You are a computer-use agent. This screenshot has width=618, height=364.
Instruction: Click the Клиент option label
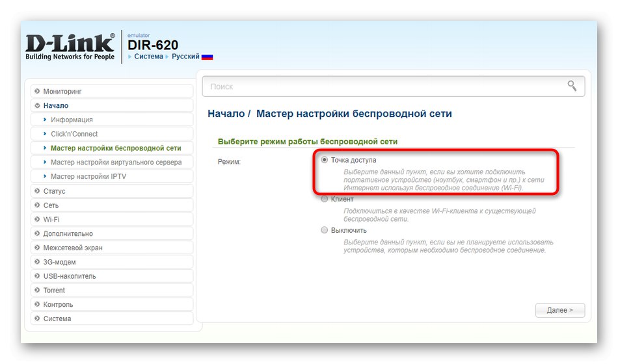342,199
